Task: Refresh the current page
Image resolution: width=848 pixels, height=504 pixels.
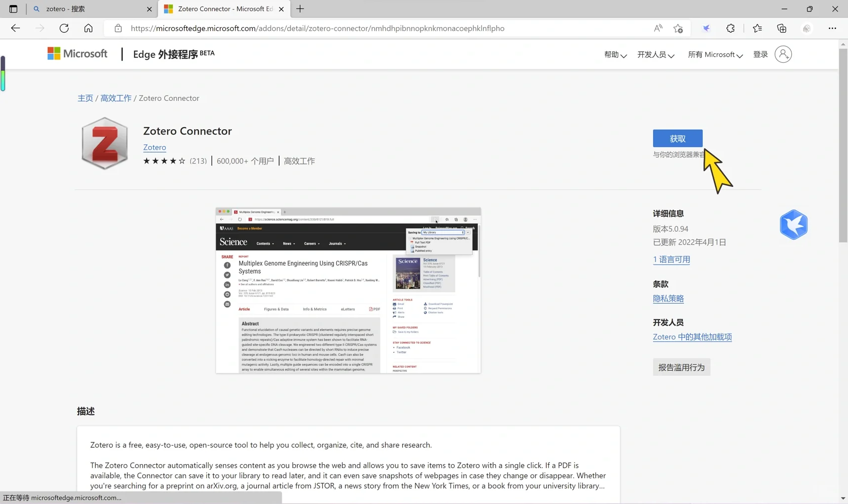Action: tap(64, 28)
